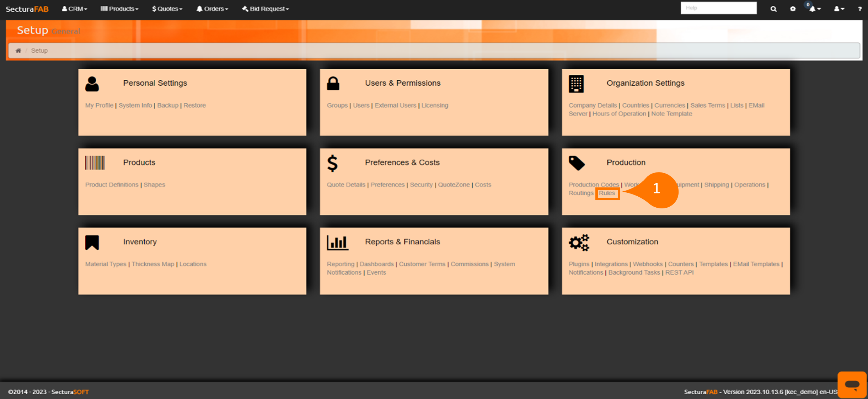Open the Products menu
Screen dimensions: 868x399
coord(119,9)
